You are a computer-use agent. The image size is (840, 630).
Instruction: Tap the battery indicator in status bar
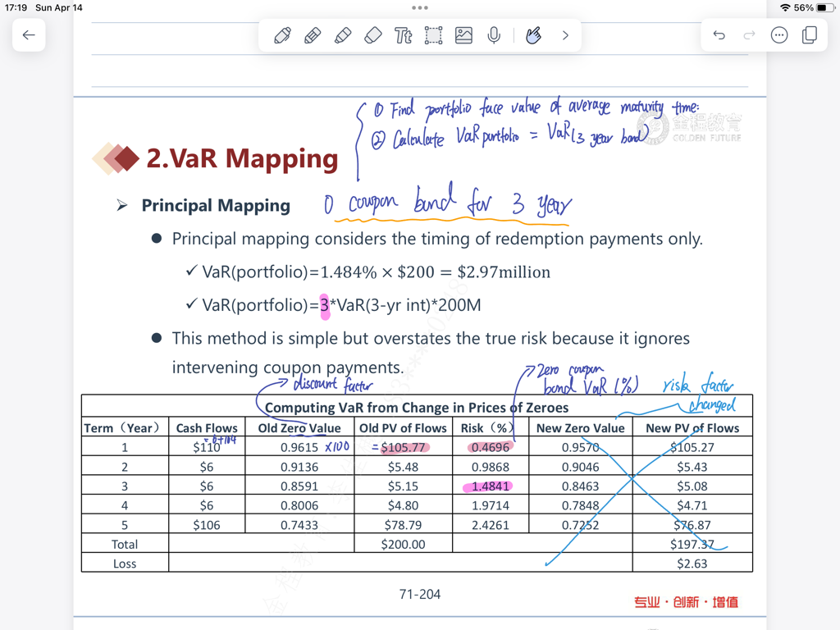[824, 7]
